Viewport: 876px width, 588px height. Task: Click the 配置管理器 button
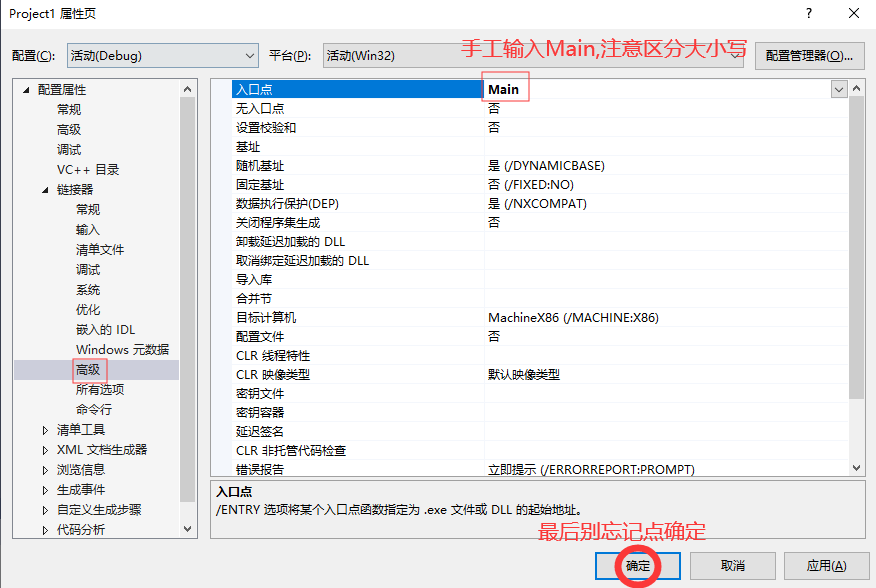point(809,55)
